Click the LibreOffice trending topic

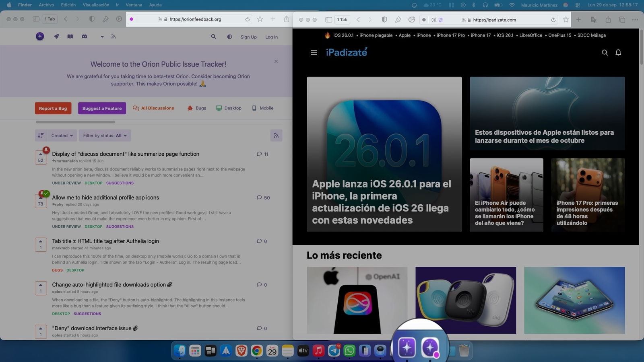(x=530, y=35)
